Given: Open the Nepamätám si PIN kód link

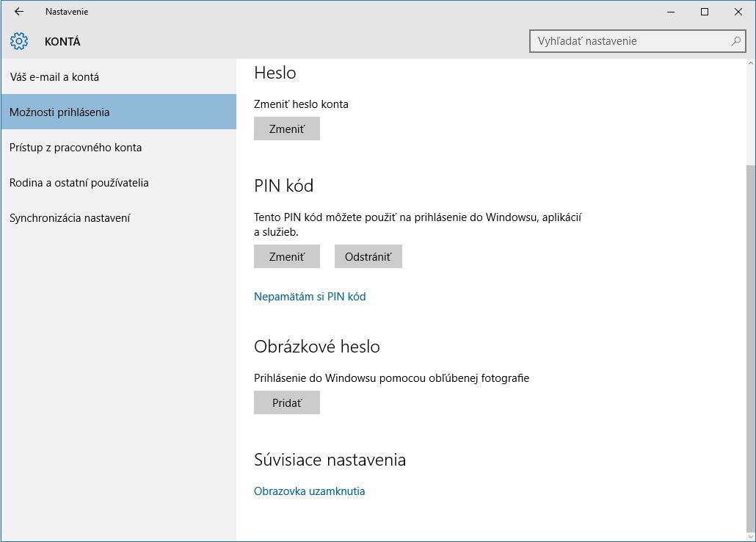Looking at the screenshot, I should click(310, 297).
